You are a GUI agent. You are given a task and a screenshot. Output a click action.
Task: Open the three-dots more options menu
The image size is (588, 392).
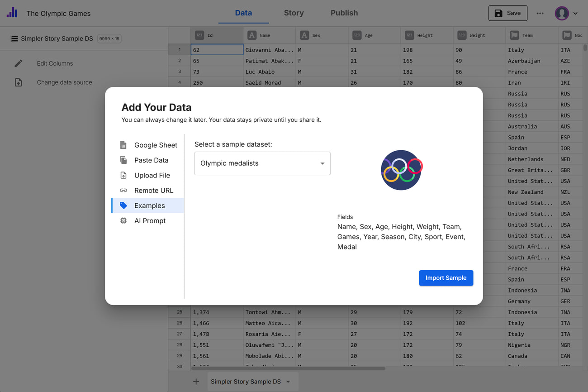pyautogui.click(x=540, y=13)
